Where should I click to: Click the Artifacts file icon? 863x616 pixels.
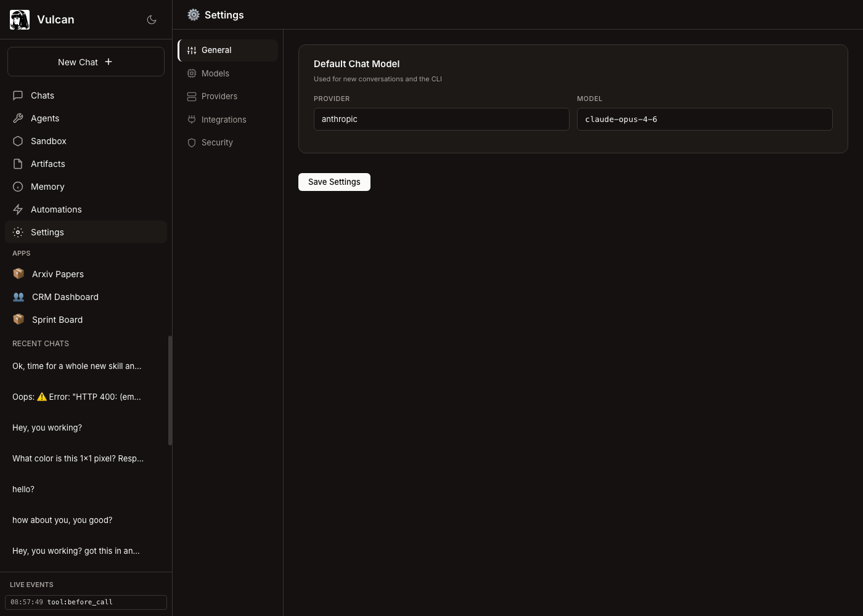click(x=18, y=164)
